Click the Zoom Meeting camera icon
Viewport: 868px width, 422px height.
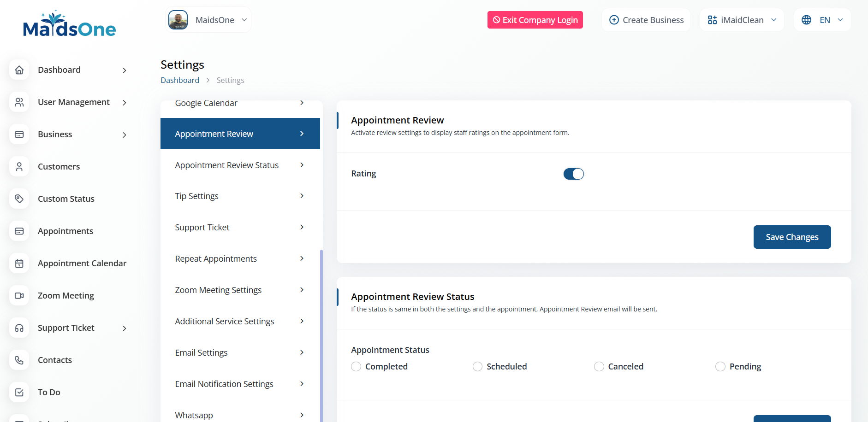19,296
